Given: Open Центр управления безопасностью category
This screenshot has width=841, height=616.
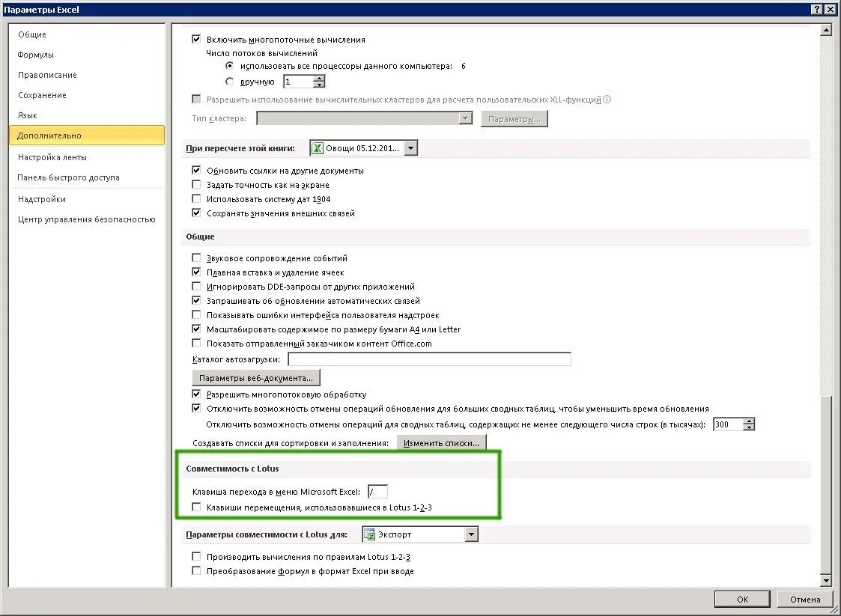Looking at the screenshot, I should (x=86, y=219).
